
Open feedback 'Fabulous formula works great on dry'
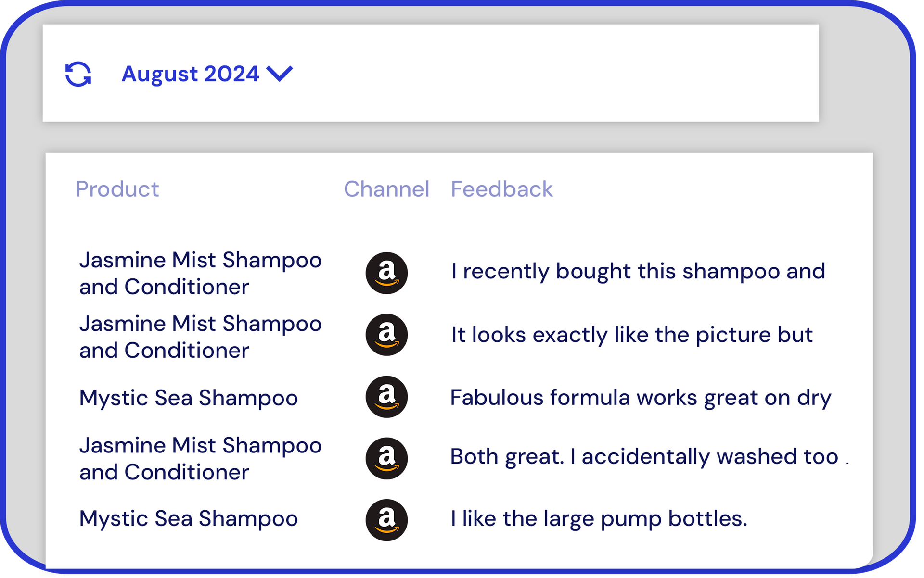click(x=641, y=398)
